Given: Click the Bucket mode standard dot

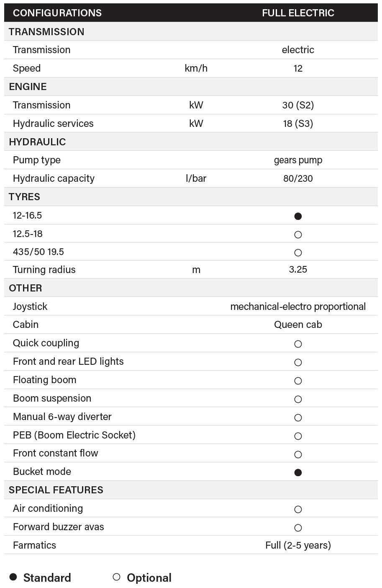Looking at the screenshot, I should (x=298, y=472).
